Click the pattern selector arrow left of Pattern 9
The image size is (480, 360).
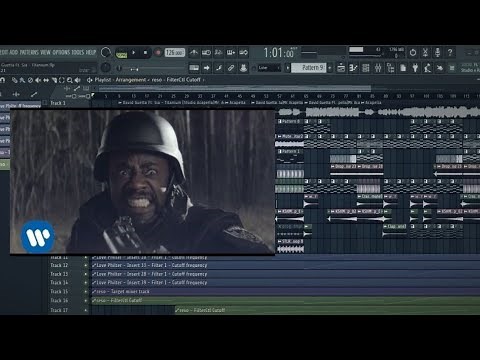pos(287,68)
